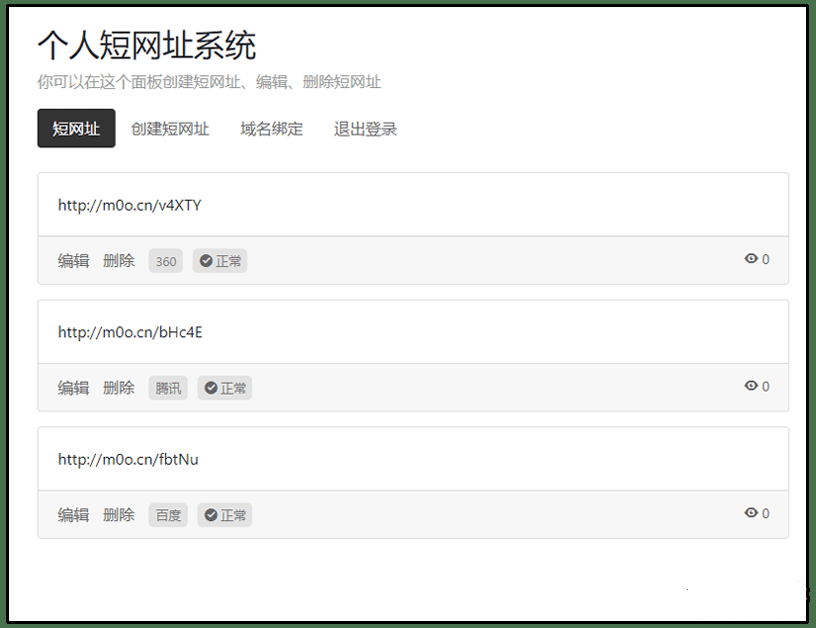Open the 创建短网址 tab

tap(171, 128)
